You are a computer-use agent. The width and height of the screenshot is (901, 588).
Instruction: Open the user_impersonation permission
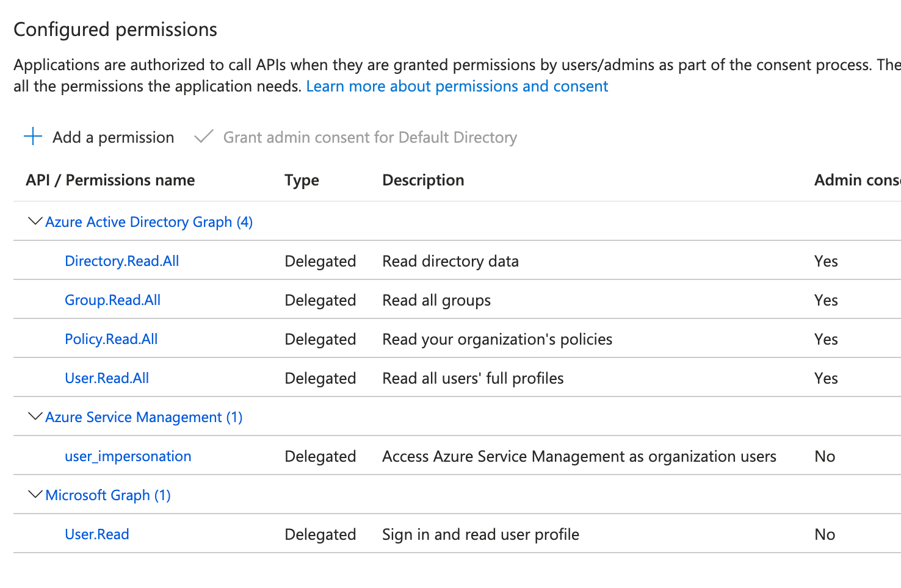coord(128,456)
